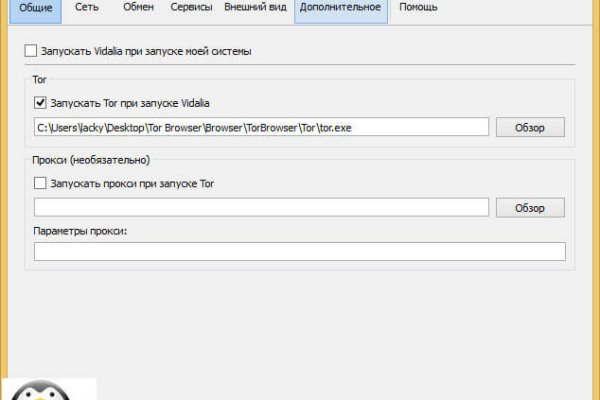Enable 'Запускать Vidalia при запуске моей системы' checkbox
The height and width of the screenshot is (400, 600).
30,50
